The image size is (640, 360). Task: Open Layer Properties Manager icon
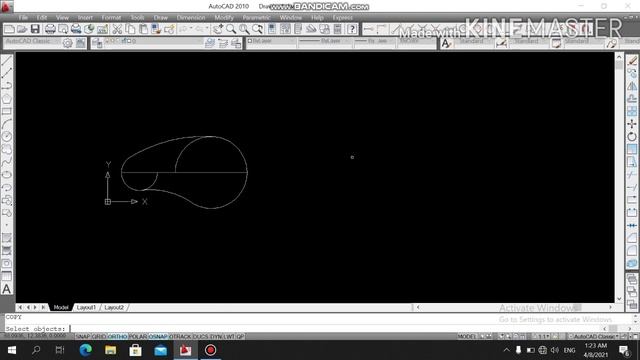(x=97, y=43)
